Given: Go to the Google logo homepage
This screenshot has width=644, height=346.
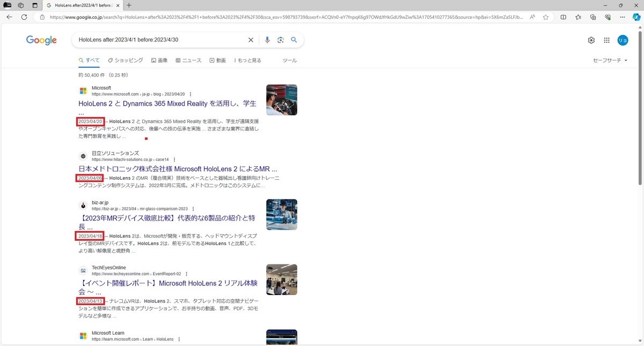Looking at the screenshot, I should point(41,40).
